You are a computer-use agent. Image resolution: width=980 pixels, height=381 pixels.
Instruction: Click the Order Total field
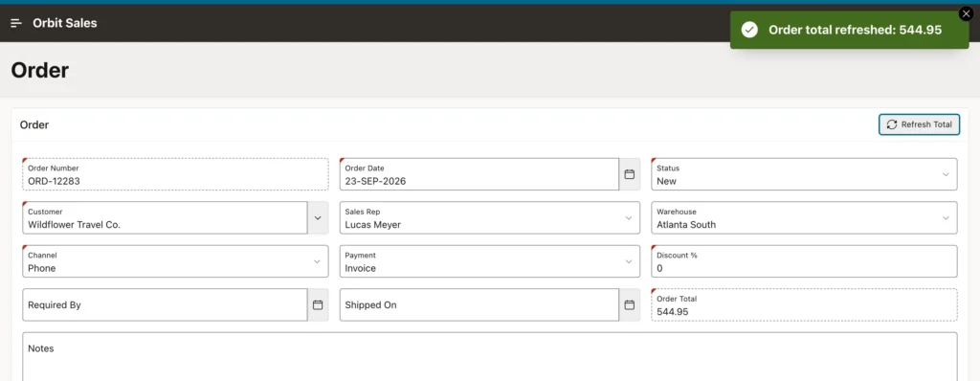(804, 304)
